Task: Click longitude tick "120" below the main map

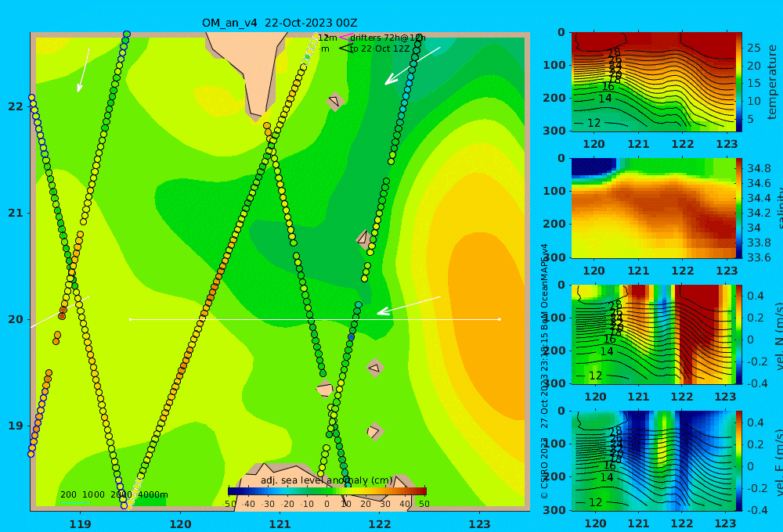Action: (180, 524)
